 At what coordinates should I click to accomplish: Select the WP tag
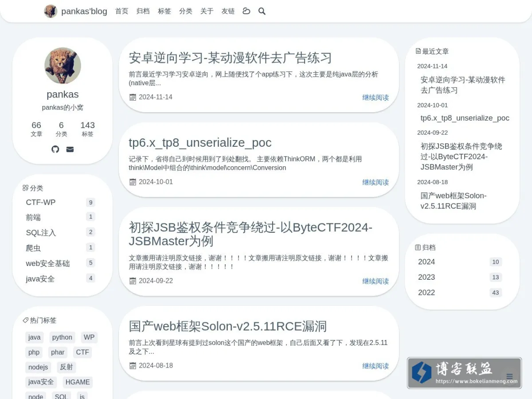click(x=89, y=337)
